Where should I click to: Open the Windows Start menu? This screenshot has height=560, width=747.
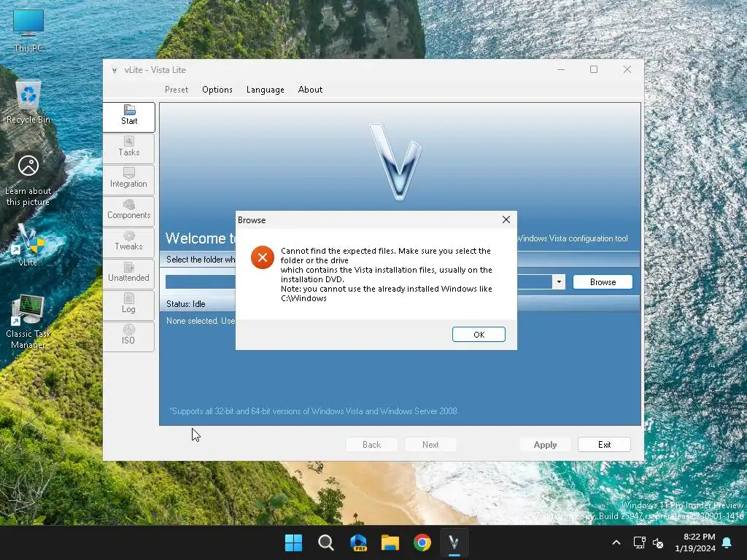point(293,542)
